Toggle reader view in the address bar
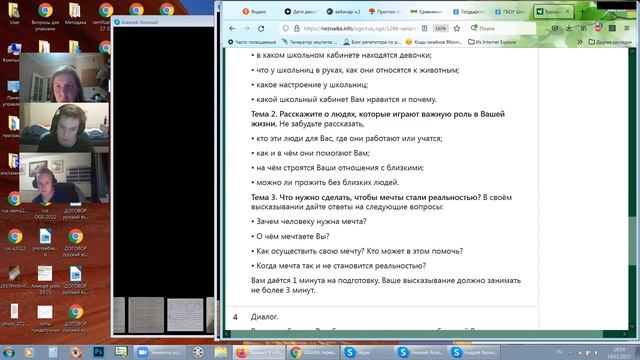Image resolution: width=640 pixels, height=360 pixels. pos(424,28)
